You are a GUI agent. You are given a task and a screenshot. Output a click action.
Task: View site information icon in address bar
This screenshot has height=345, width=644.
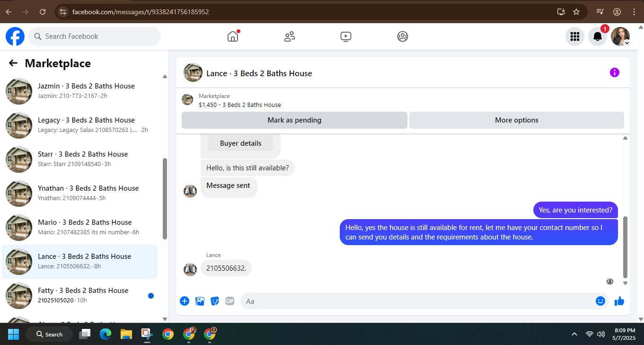(x=63, y=12)
